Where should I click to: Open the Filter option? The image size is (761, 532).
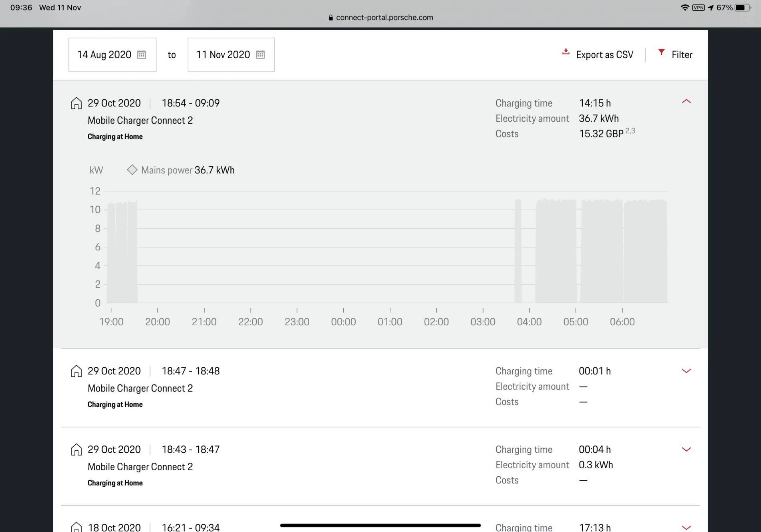pyautogui.click(x=682, y=55)
